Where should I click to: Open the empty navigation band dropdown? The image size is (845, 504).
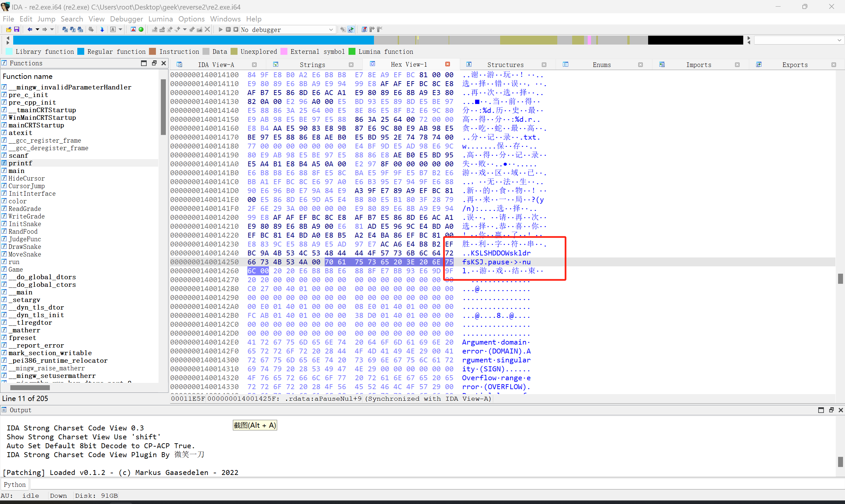[839, 40]
